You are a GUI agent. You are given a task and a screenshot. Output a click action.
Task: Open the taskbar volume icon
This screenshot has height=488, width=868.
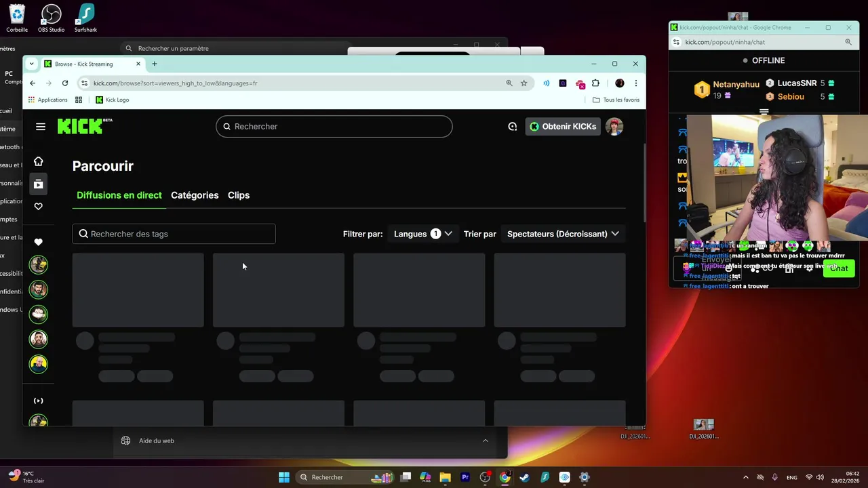click(821, 477)
